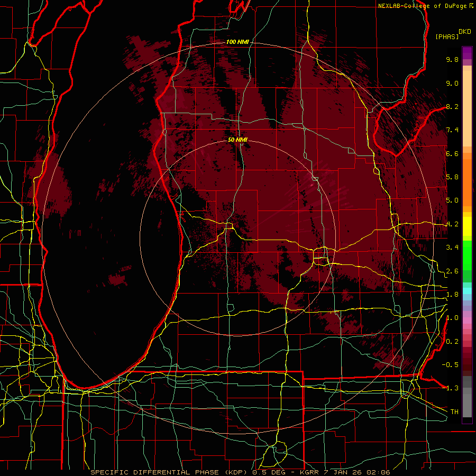Click the 5.8 scale value
The image size is (476, 476).
point(452,177)
